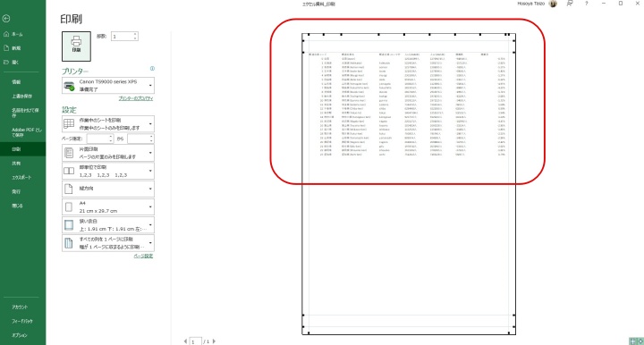Open オプション (Options) dialog
Viewport: 644px width, 345px height.
coord(23,335)
